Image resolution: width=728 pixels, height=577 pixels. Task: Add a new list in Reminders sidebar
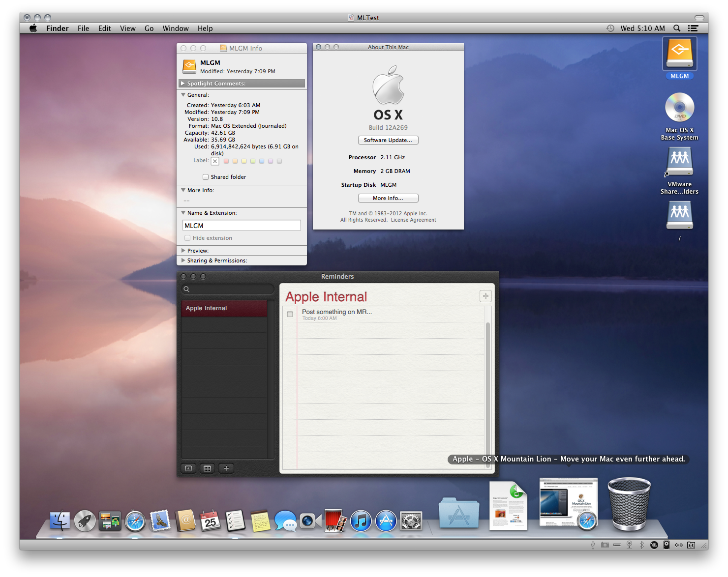point(226,468)
